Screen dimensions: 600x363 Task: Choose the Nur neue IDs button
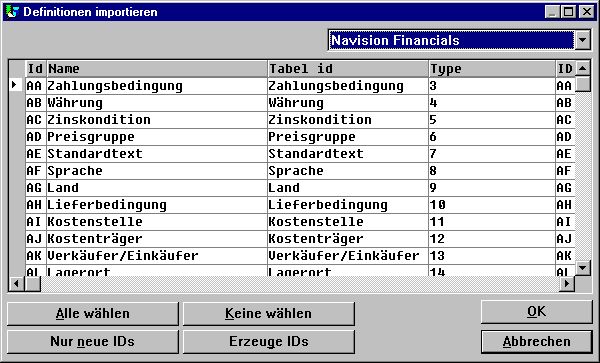point(93,342)
